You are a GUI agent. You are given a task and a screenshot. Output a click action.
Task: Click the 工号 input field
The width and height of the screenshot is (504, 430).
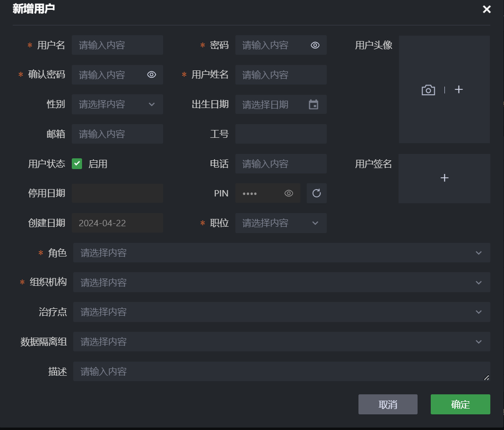click(281, 134)
